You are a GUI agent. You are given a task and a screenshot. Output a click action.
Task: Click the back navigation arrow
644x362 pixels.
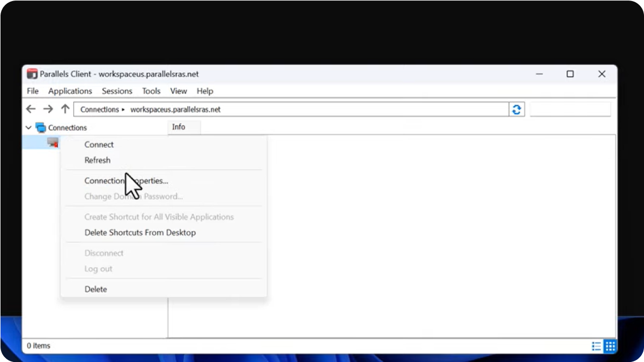[x=31, y=109]
